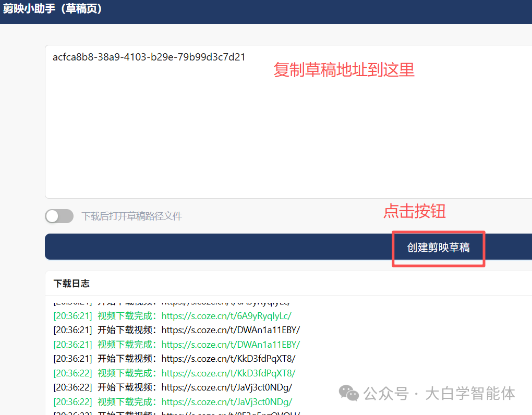Click log line 视频下载完成 JaVj3ct0NDg
The width and height of the screenshot is (532, 415).
coord(173,402)
